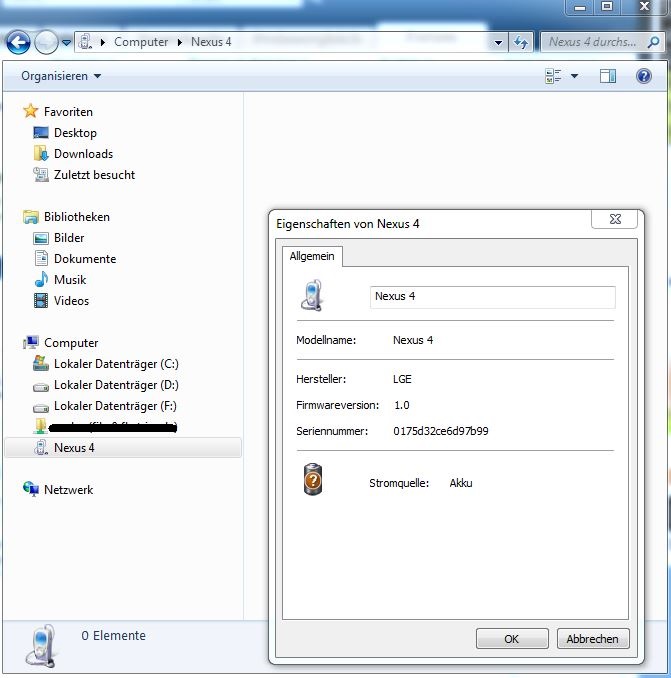Screen dimensions: 671x678
Task: Click the Bilder picture icon
Action: 41,238
